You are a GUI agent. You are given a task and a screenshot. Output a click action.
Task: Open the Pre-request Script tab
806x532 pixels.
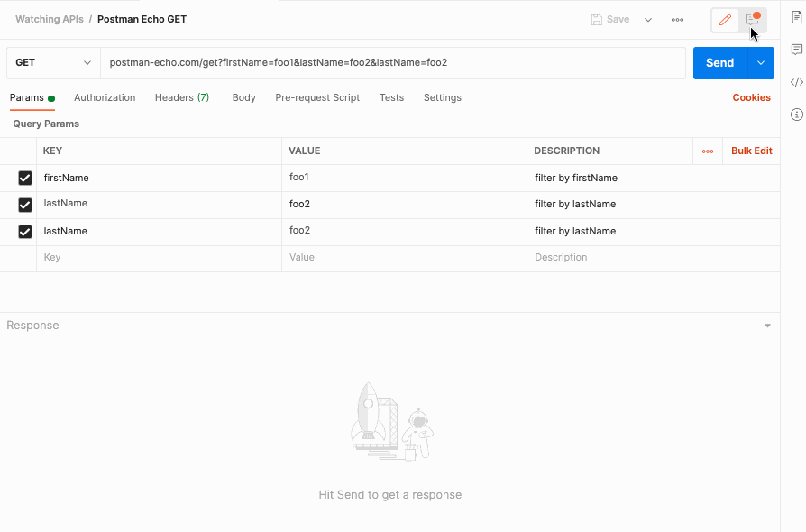click(316, 97)
